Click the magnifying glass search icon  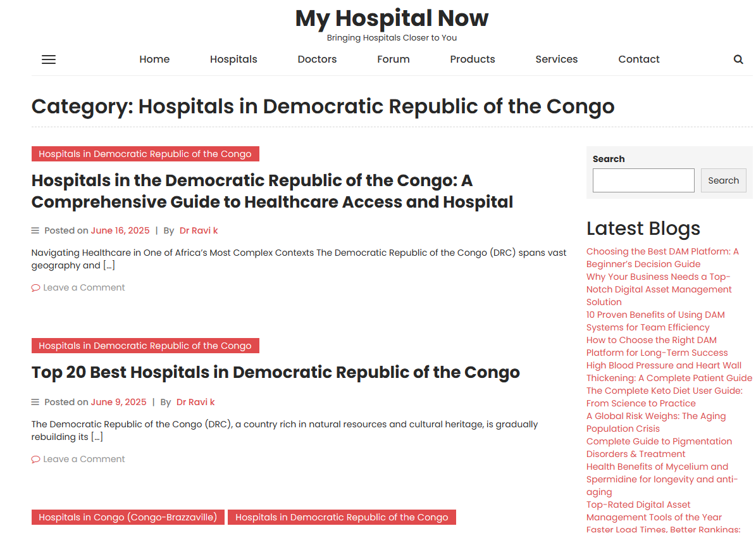click(x=738, y=59)
